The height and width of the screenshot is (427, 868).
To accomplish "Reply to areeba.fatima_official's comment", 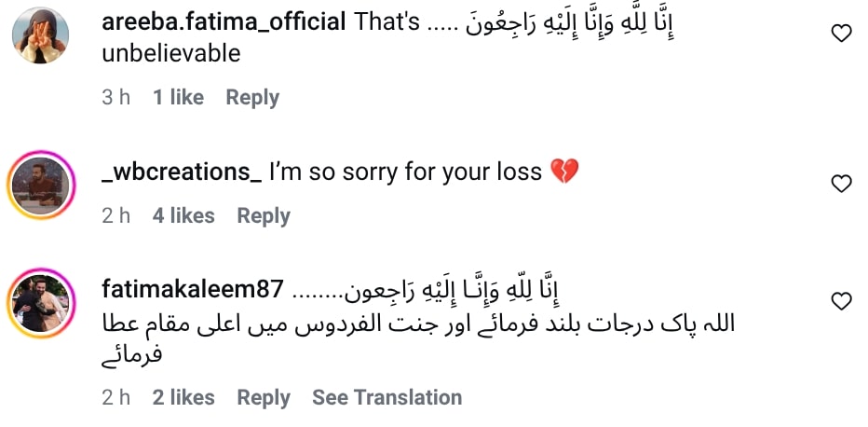I will pyautogui.click(x=252, y=98).
